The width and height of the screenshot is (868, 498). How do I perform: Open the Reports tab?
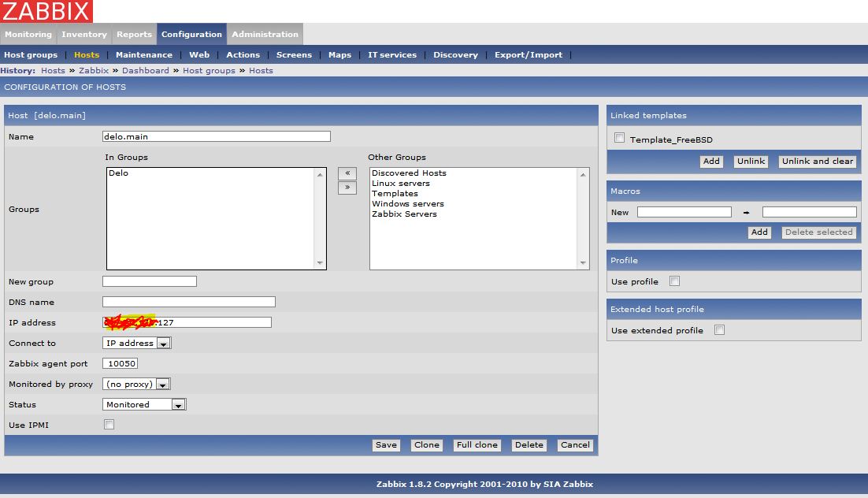pos(134,34)
